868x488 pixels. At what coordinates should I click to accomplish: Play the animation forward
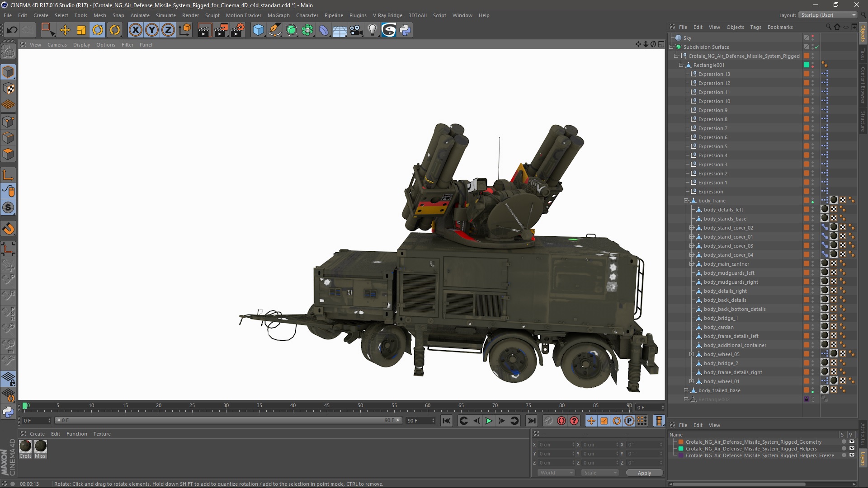pyautogui.click(x=489, y=421)
